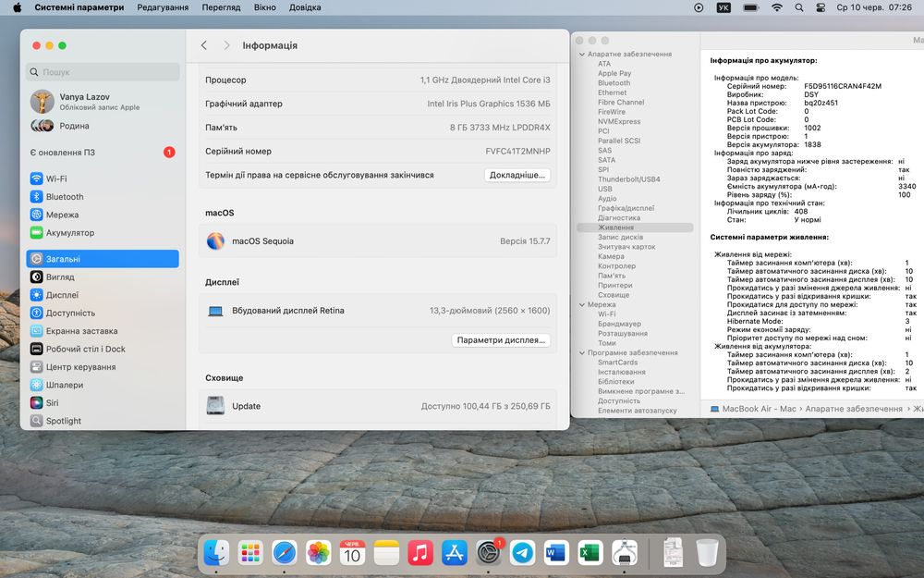Open Акумулятор settings pane
This screenshot has width=924, height=578.
(x=103, y=232)
